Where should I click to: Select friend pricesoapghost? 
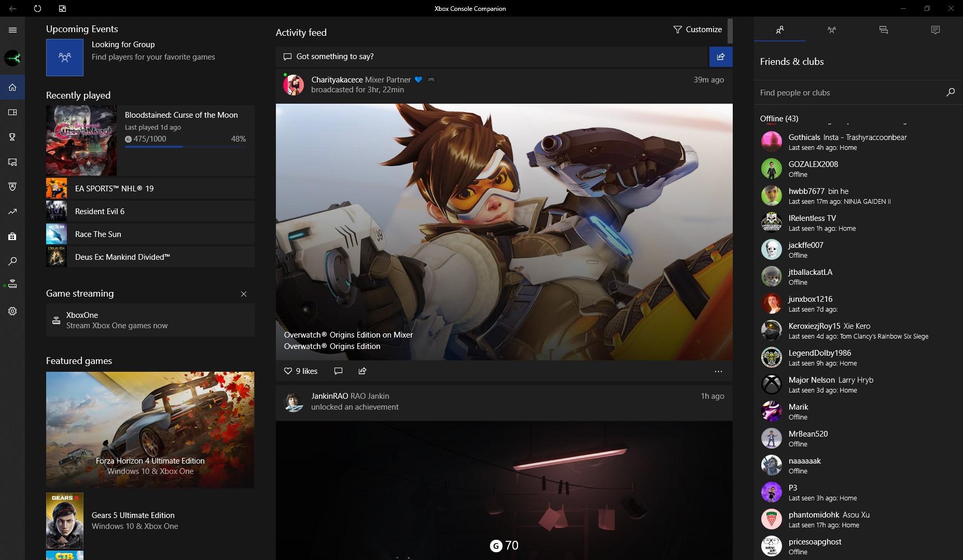[858, 546]
